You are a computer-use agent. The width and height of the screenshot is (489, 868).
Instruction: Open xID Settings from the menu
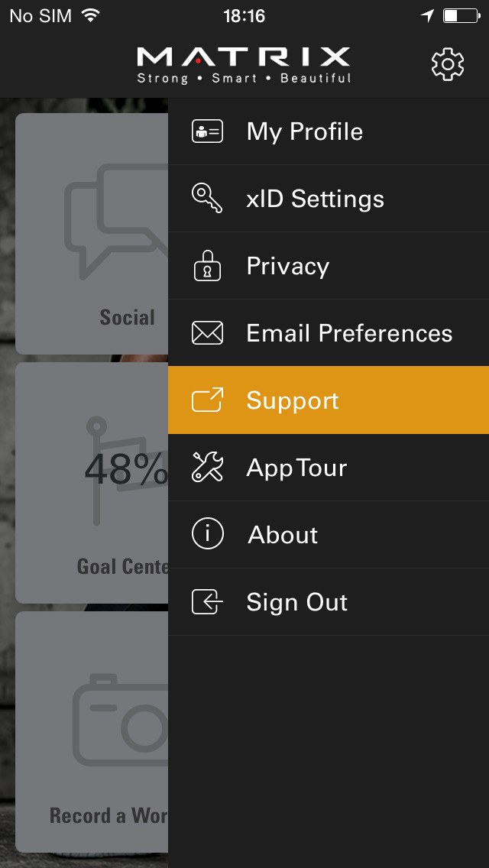[x=329, y=199]
